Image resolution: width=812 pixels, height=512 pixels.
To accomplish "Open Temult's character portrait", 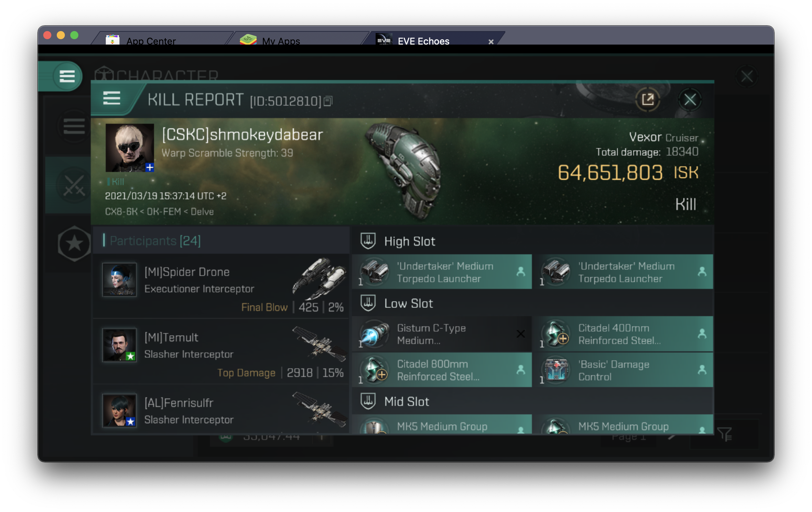I will (x=120, y=345).
